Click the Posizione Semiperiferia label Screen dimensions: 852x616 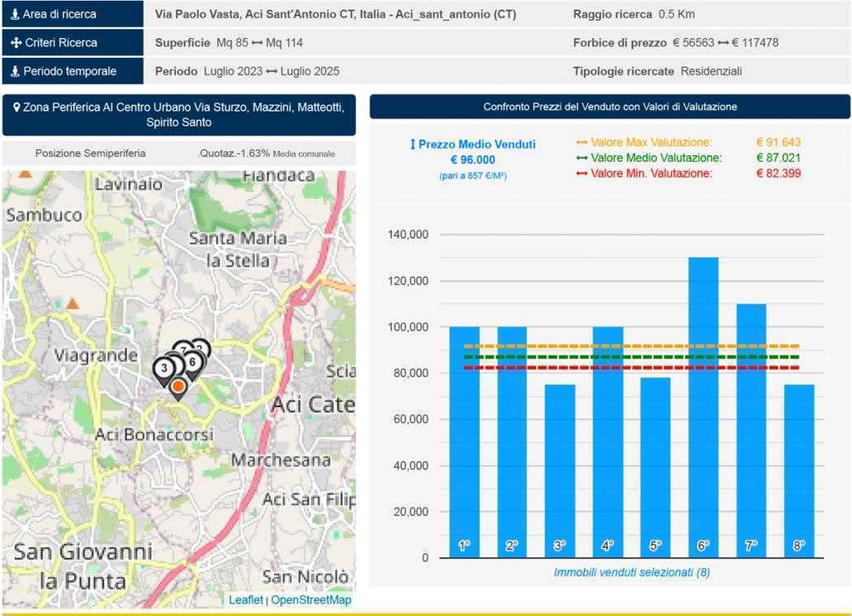click(x=90, y=154)
